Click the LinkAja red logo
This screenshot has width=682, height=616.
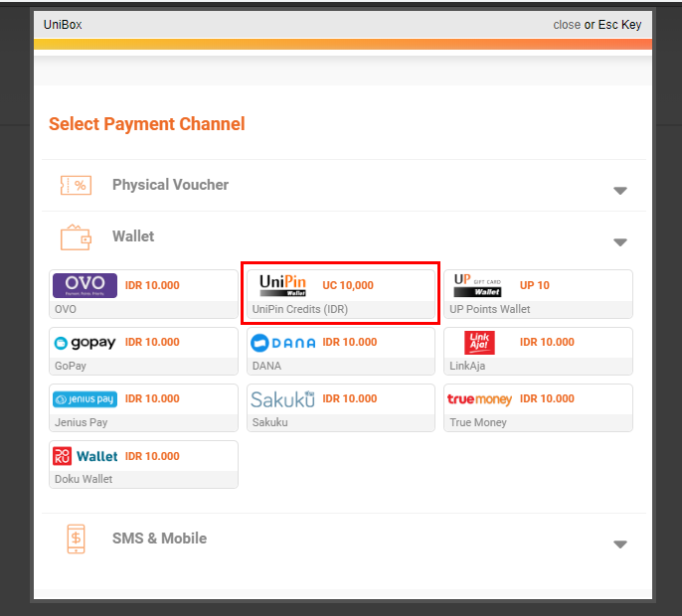479,342
